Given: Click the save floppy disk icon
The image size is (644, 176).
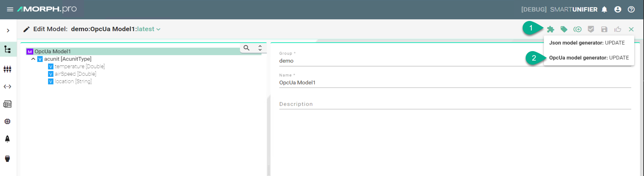Looking at the screenshot, I should [x=604, y=29].
